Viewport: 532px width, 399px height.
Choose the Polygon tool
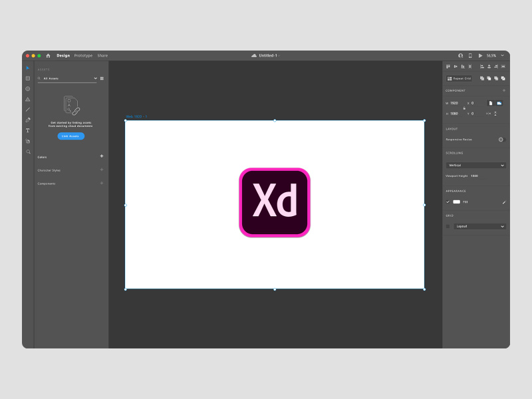28,99
